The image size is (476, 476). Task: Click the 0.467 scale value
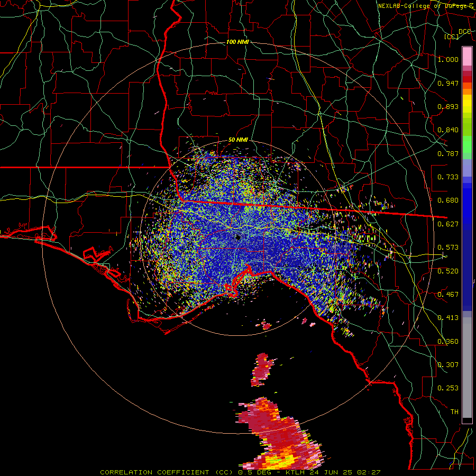point(448,295)
